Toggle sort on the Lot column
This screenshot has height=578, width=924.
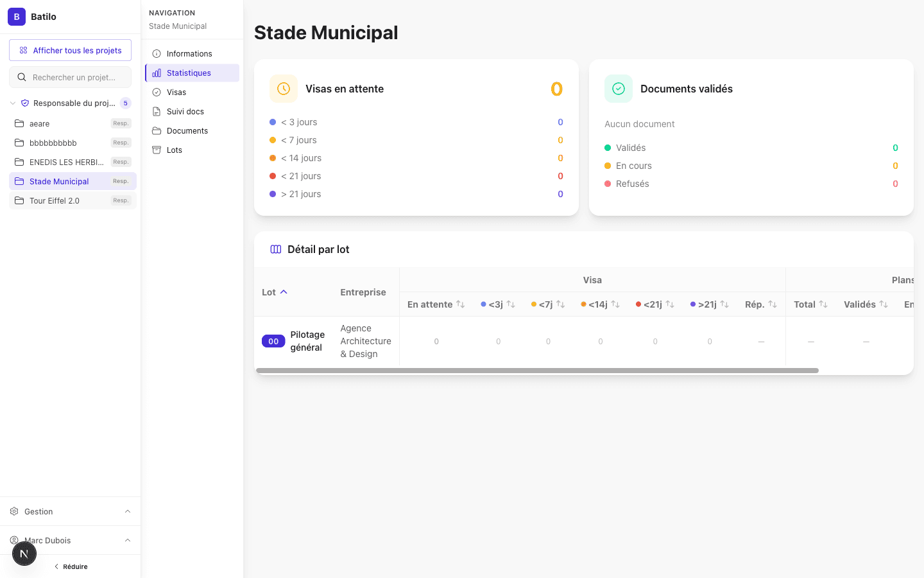coord(274,292)
